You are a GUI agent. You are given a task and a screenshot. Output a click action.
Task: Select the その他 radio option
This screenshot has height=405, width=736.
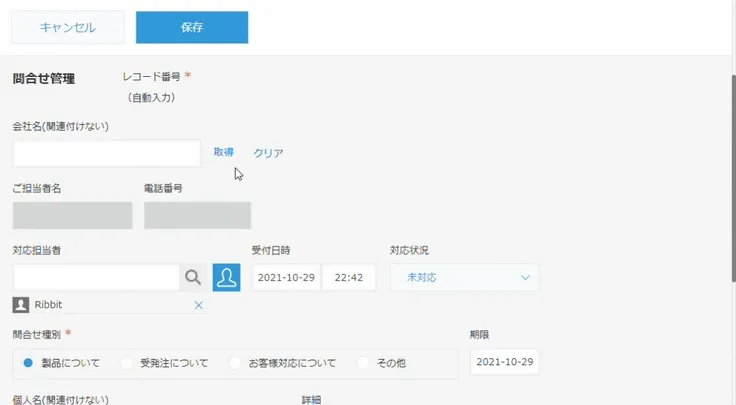click(x=363, y=363)
